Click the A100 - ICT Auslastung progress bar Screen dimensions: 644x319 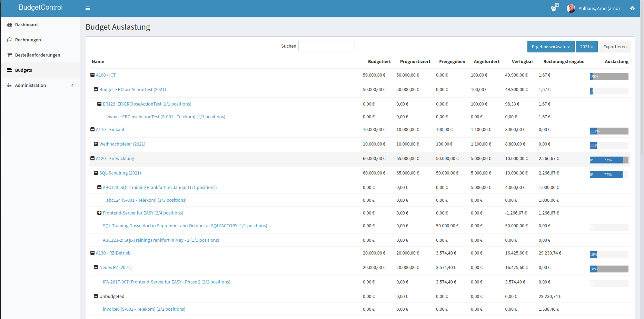[609, 77]
